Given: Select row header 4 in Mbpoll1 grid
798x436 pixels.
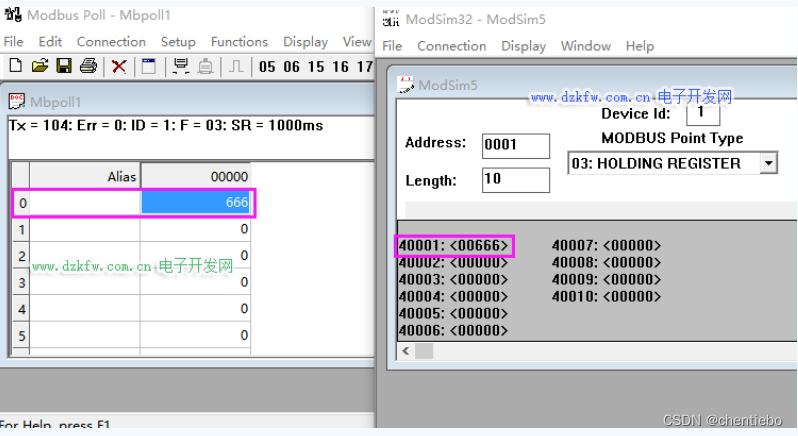Looking at the screenshot, I should pos(21,309).
